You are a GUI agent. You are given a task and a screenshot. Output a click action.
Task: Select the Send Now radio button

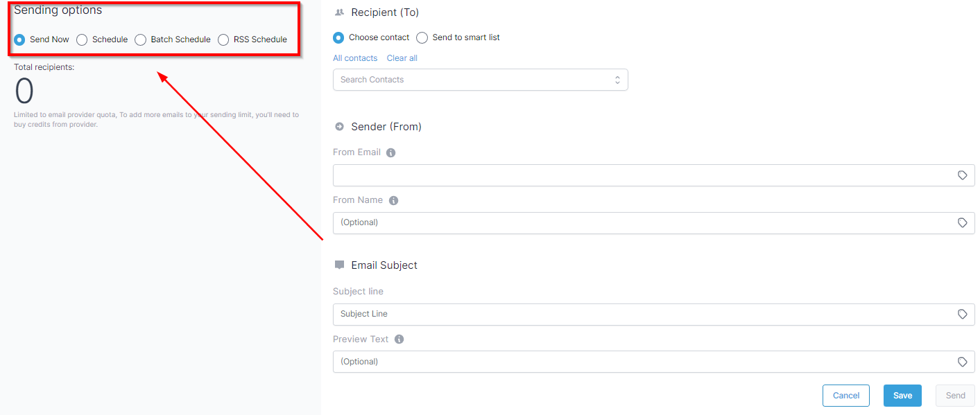point(19,39)
